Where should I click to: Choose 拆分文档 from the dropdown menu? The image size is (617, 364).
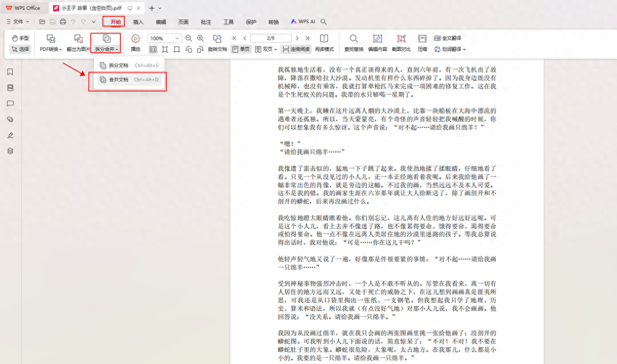coord(129,65)
